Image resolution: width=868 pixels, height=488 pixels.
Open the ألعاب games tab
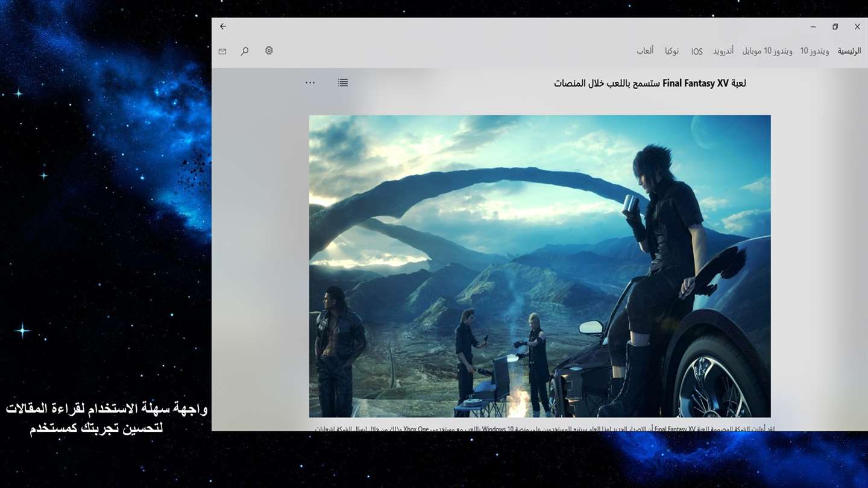point(645,51)
